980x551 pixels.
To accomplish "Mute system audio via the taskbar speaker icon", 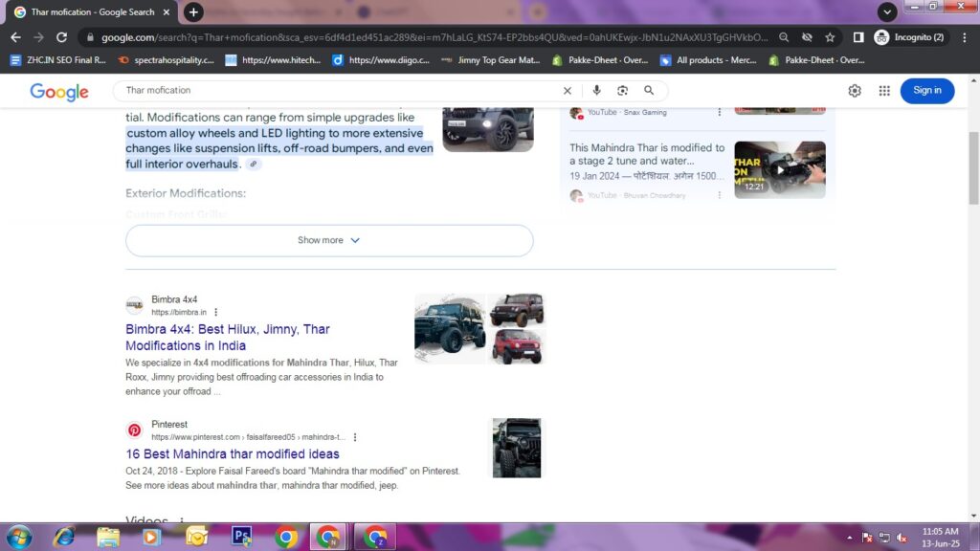I will 901,536.
